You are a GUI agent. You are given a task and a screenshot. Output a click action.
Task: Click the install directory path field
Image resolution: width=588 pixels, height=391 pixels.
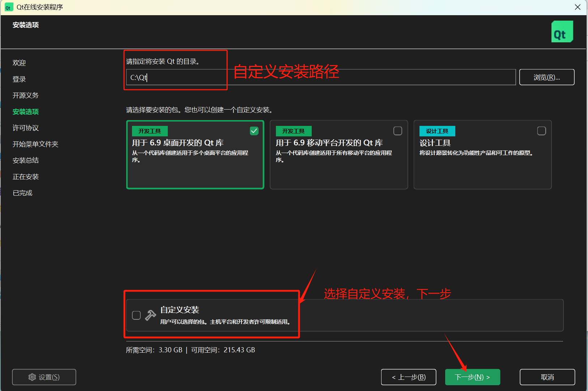[321, 77]
